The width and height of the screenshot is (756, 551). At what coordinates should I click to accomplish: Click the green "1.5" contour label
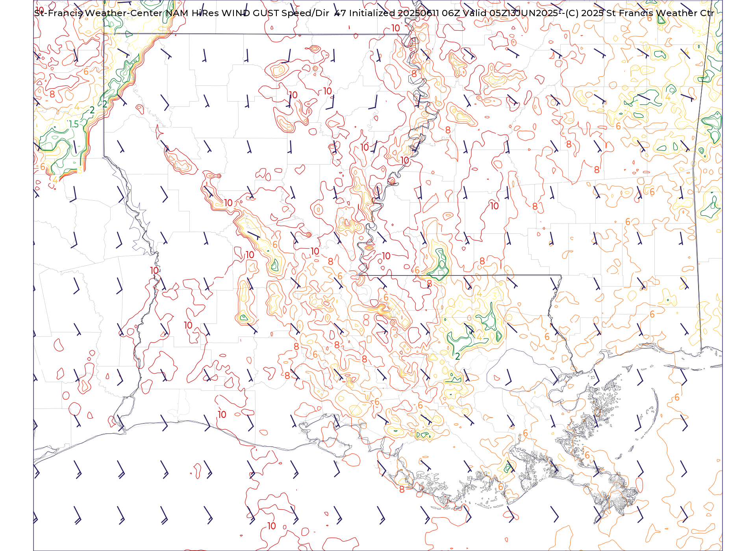tap(74, 124)
